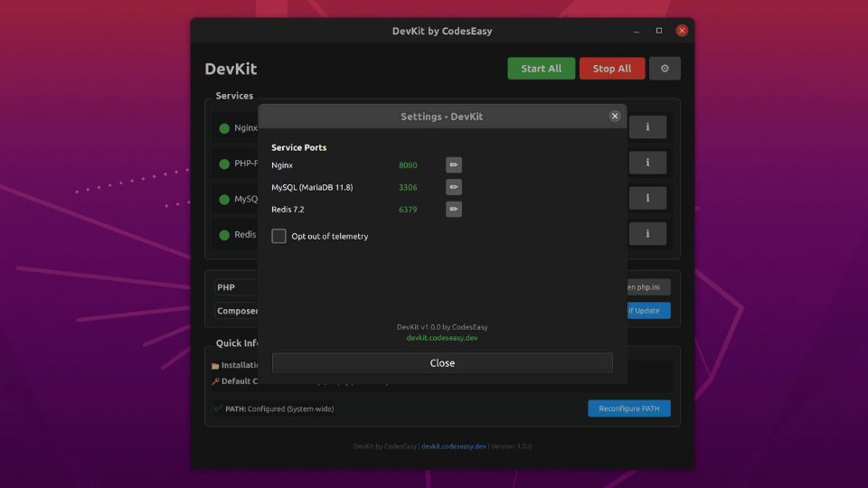This screenshot has height=488, width=868.
Task: Open php.ini button in main window
Action: click(648, 287)
